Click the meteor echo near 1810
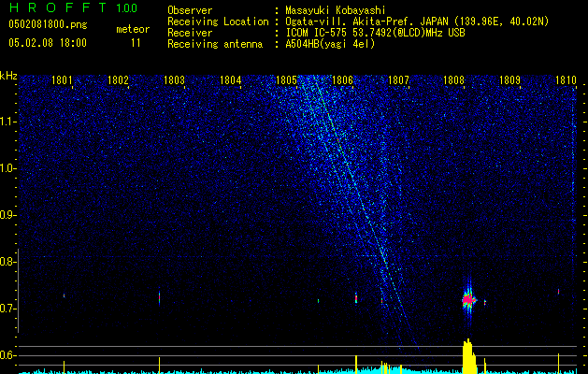The image size is (588, 374). pos(558,291)
